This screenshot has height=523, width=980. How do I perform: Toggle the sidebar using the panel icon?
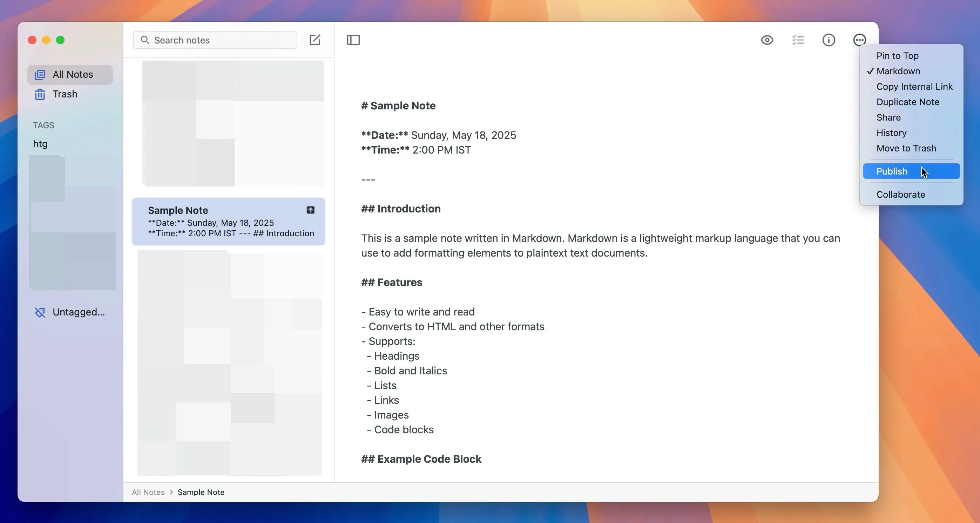(x=353, y=40)
